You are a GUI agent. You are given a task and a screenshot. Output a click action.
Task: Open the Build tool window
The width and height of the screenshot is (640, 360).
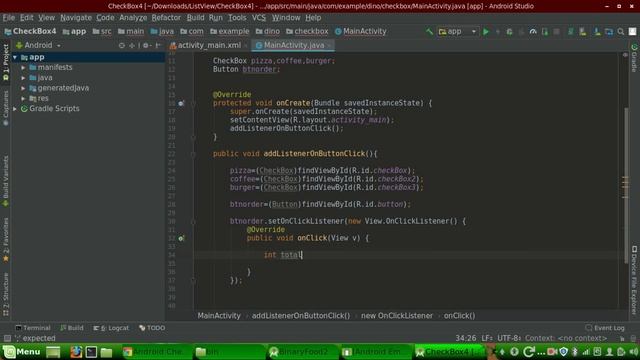pyautogui.click(x=72, y=328)
